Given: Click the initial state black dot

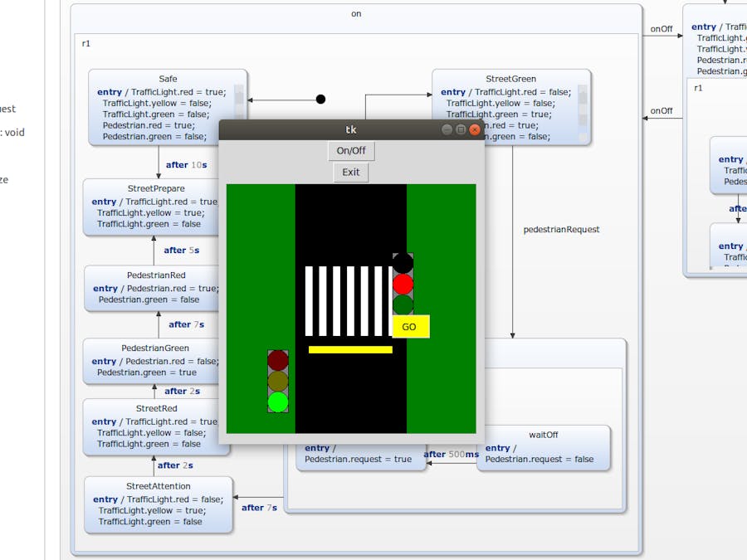Looking at the screenshot, I should tap(320, 99).
